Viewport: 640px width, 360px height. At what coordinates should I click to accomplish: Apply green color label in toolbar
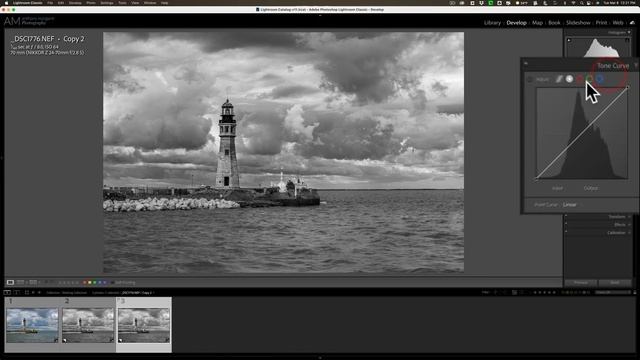pyautogui.click(x=95, y=282)
